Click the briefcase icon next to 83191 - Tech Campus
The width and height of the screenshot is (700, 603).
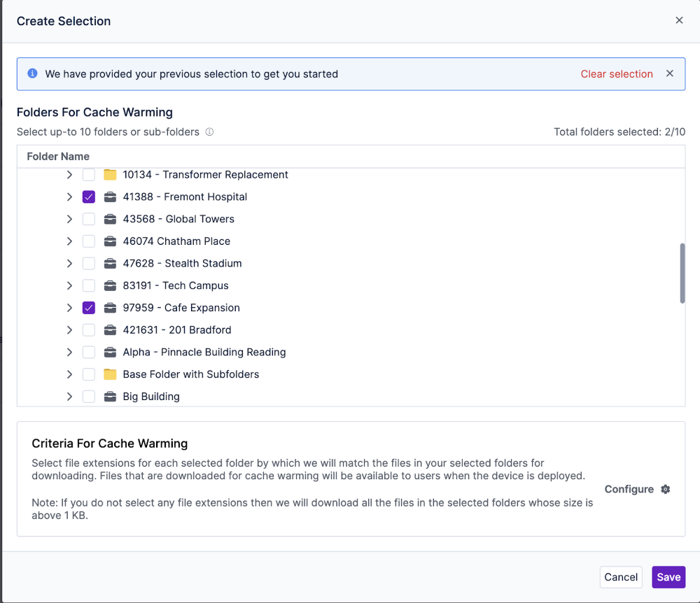pos(110,285)
